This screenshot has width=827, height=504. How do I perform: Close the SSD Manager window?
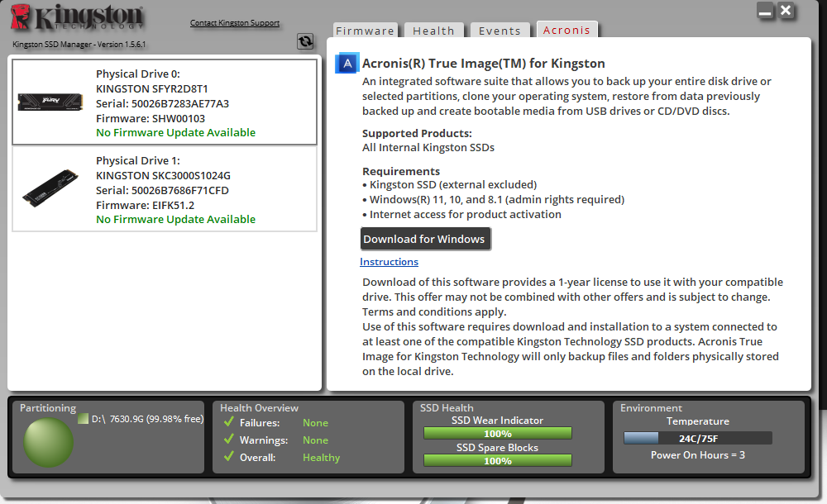(786, 11)
